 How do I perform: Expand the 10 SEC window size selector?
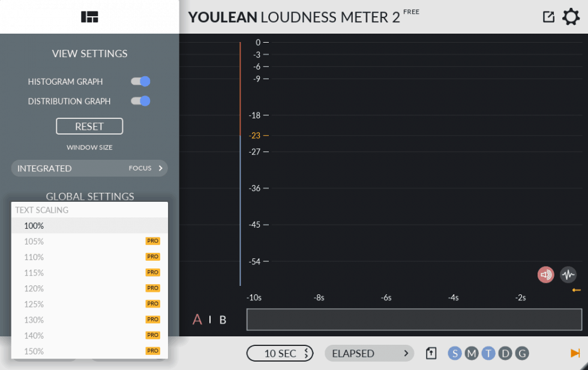point(280,353)
